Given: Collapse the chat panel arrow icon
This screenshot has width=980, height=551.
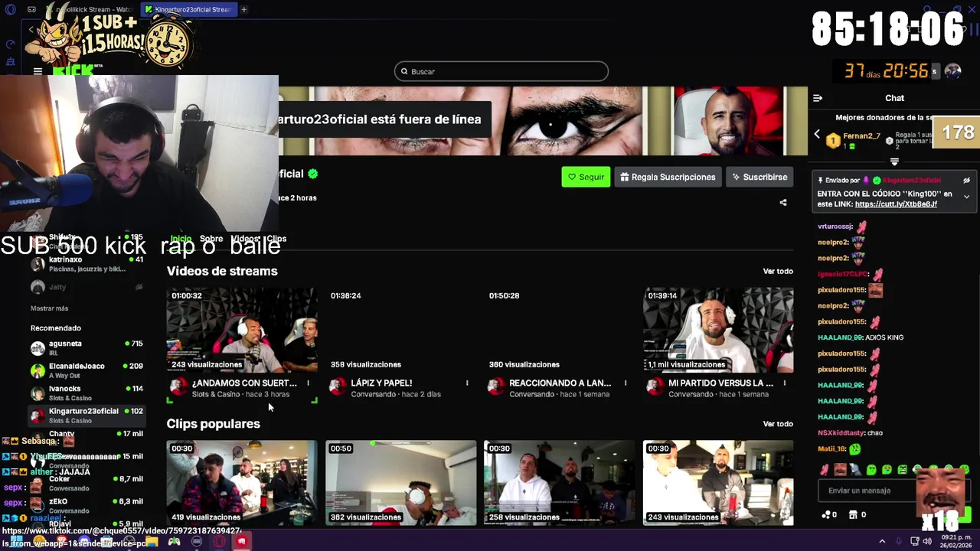Looking at the screenshot, I should click(x=818, y=98).
